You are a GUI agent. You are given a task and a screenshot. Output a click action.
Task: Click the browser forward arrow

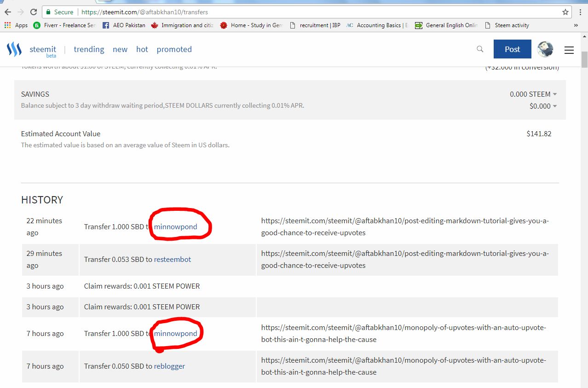coord(20,12)
